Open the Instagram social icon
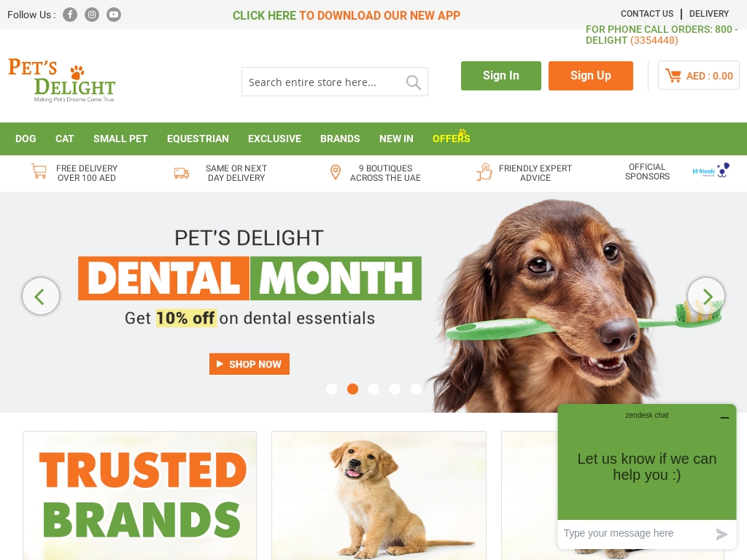Screen dimensions: 747x560 [x=92, y=15]
